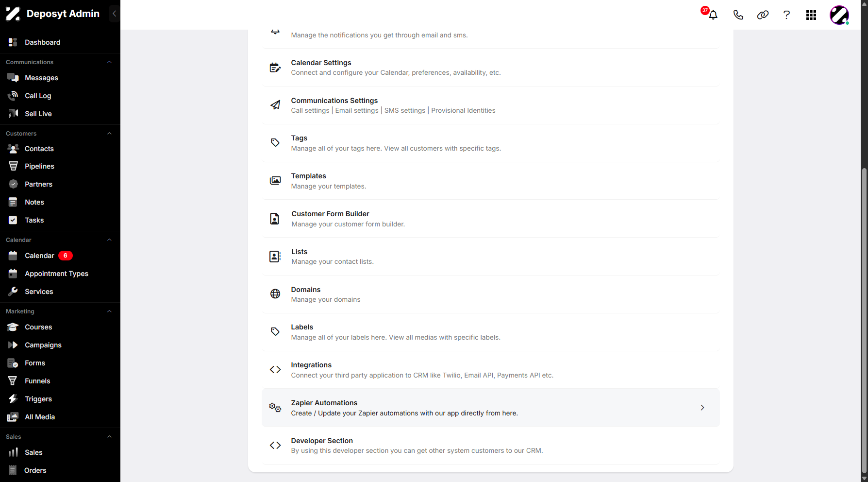The image size is (868, 482).
Task: Open the Lists settings row
Action: [x=490, y=257]
